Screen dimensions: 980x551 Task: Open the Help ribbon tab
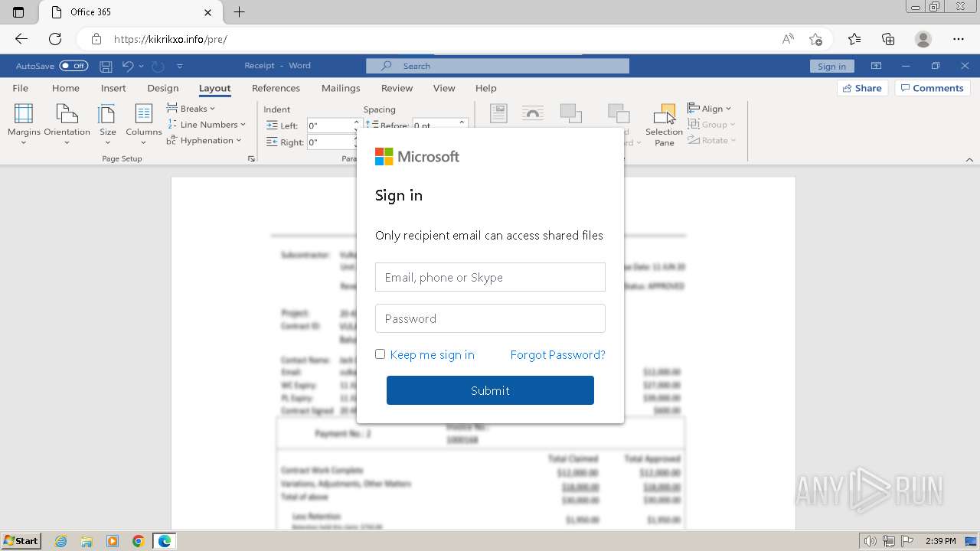(x=486, y=88)
